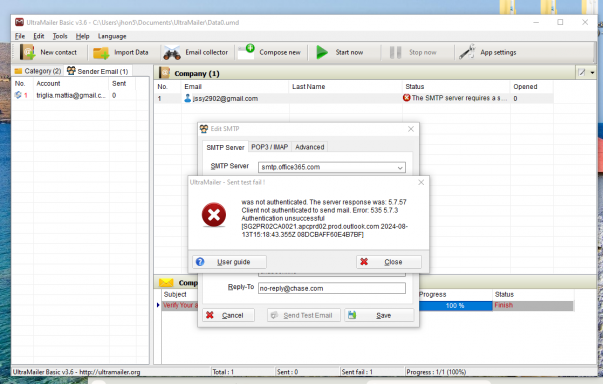603x384 pixels.
Task: Click the green Start now play icon
Action: click(x=322, y=52)
